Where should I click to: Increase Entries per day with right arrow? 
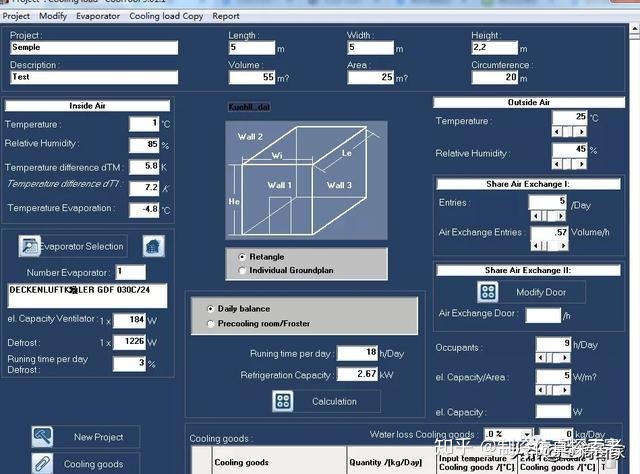coord(561,216)
